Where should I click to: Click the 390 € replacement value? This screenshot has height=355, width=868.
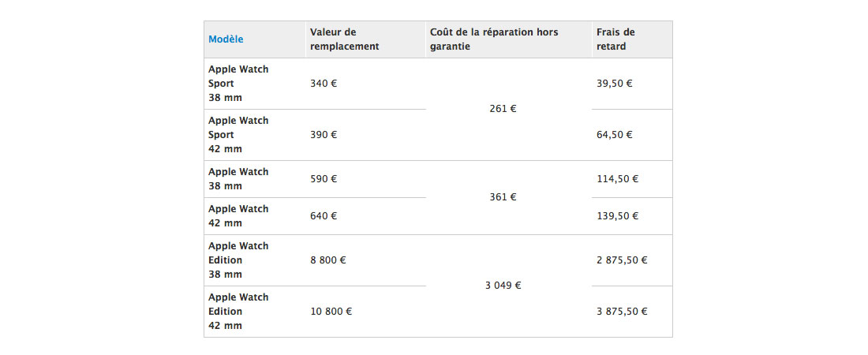pos(324,135)
